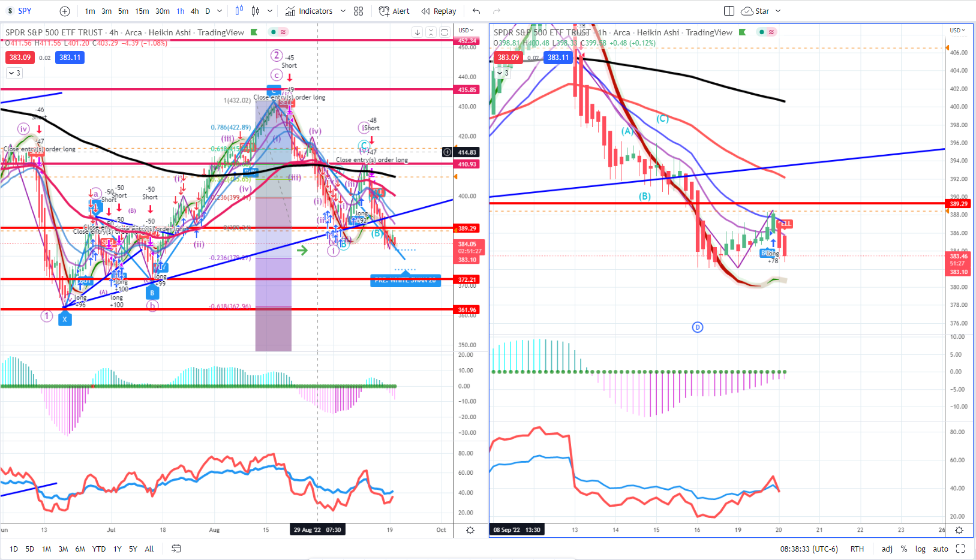The height and width of the screenshot is (560, 976).
Task: Toggle auto scale
Action: (x=941, y=549)
